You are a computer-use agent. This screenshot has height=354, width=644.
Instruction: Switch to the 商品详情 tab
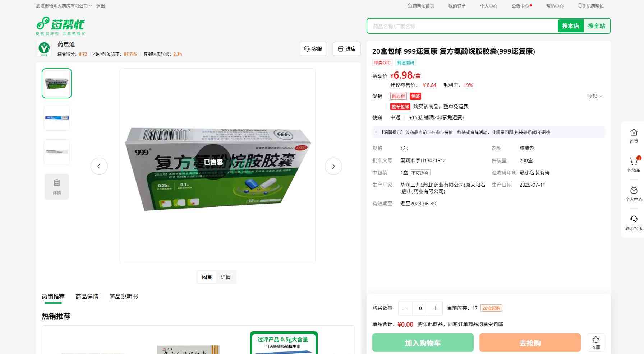click(x=87, y=297)
